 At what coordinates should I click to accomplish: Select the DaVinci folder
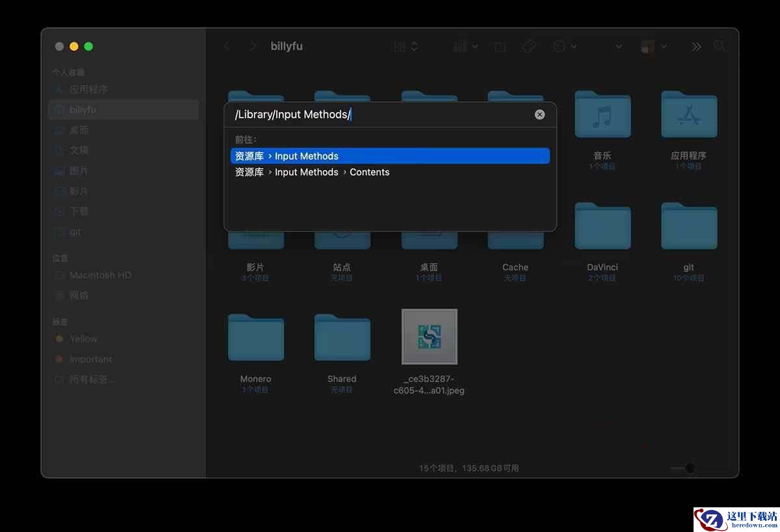[603, 226]
